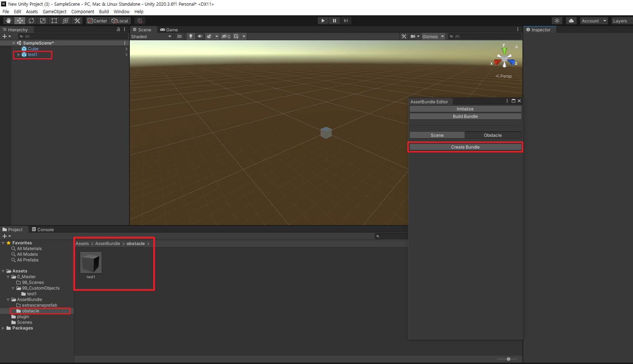Expand the test1 object in Hierarchy
This screenshot has height=364, width=633.
19,54
